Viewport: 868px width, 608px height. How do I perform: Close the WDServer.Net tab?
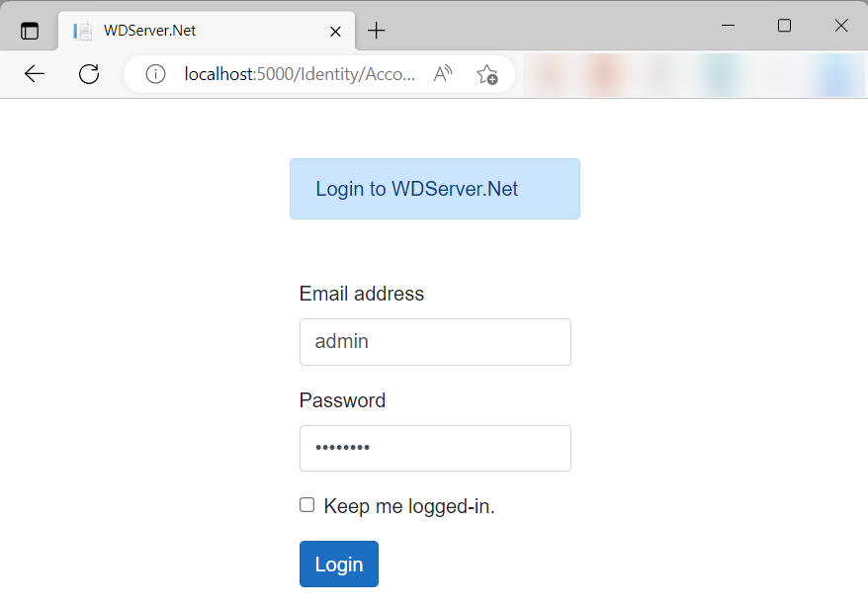point(335,32)
